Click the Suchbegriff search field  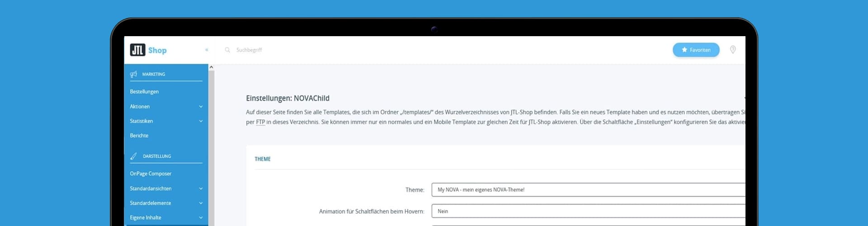pyautogui.click(x=249, y=50)
